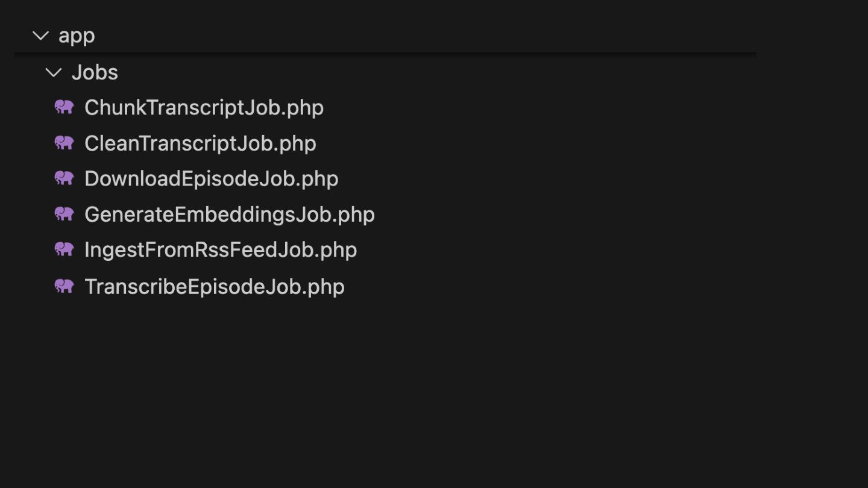868x488 pixels.
Task: Open the DownloadEpisodeJob.php file label
Action: coord(211,179)
